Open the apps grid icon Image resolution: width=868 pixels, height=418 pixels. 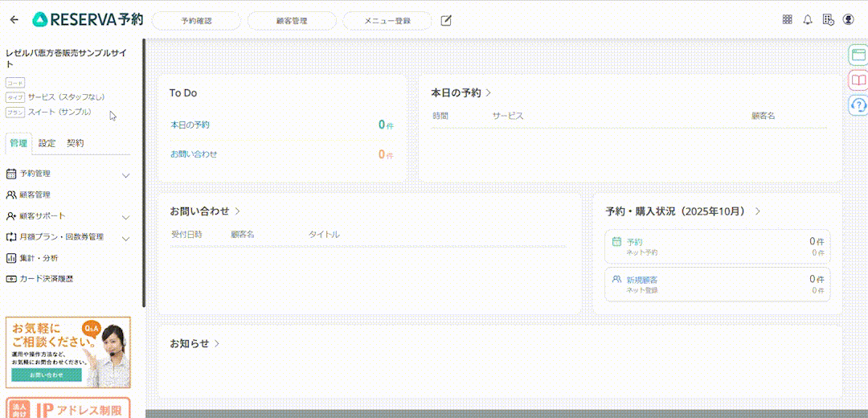(x=787, y=20)
